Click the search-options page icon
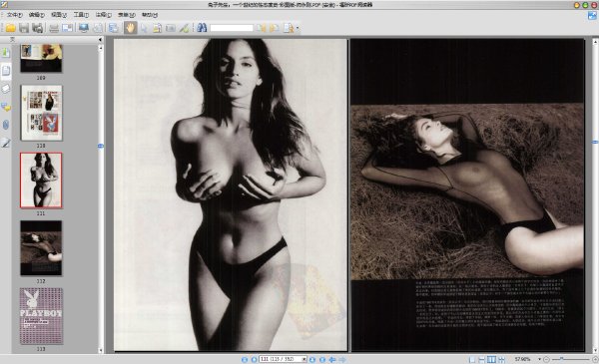The width and height of the screenshot is (599, 364). 289,28
